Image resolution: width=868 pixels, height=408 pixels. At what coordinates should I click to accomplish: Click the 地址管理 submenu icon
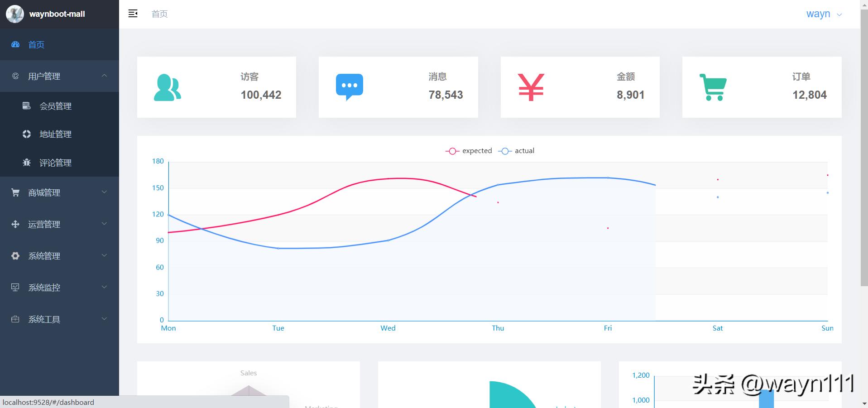pyautogui.click(x=27, y=134)
